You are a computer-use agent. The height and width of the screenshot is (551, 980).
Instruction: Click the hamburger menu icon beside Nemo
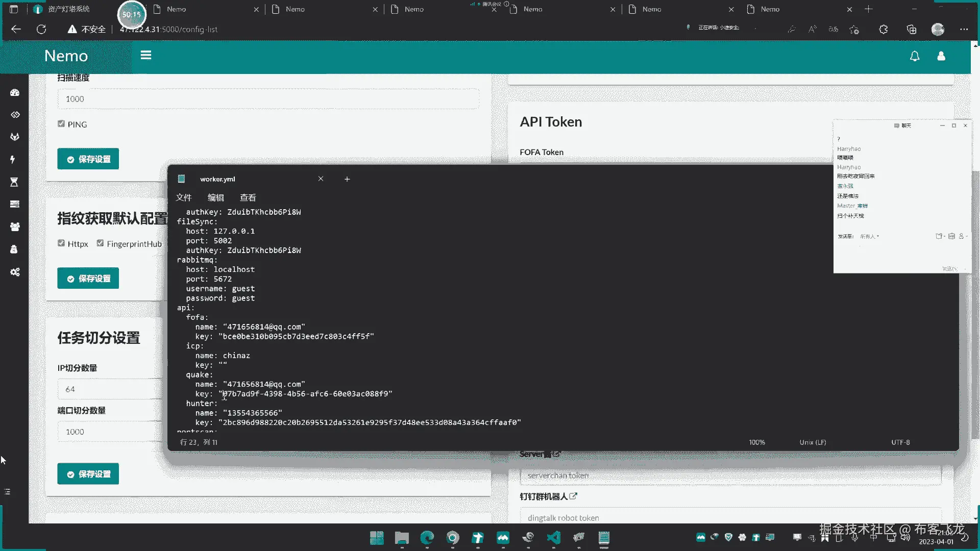point(146,55)
